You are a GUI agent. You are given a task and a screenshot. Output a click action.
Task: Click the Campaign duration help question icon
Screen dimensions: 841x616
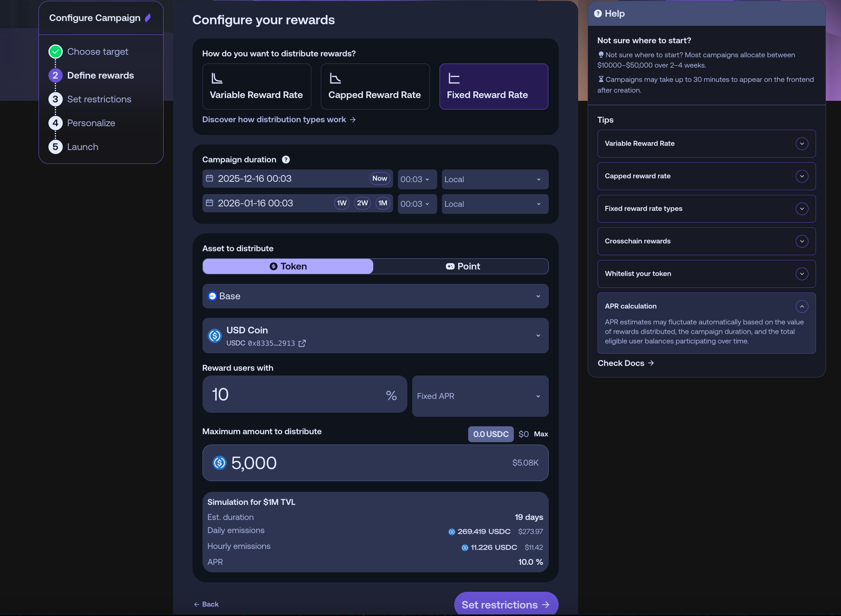285,160
